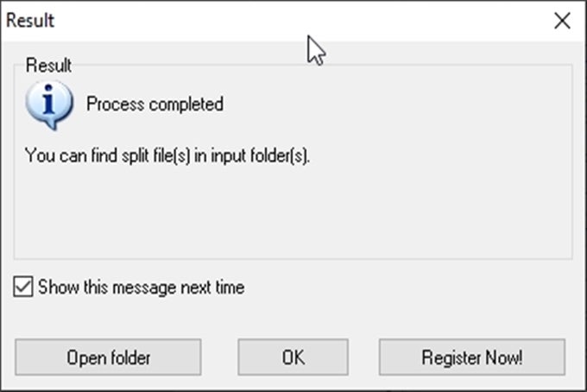This screenshot has height=392, width=587.
Task: Click the blue information bubble icon
Action: pyautogui.click(x=46, y=105)
